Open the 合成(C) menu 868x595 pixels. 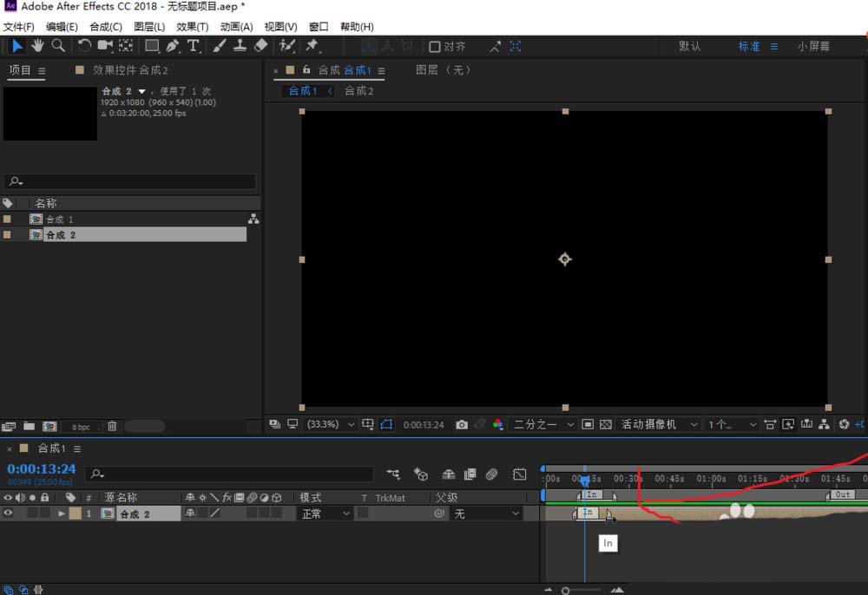[106, 27]
